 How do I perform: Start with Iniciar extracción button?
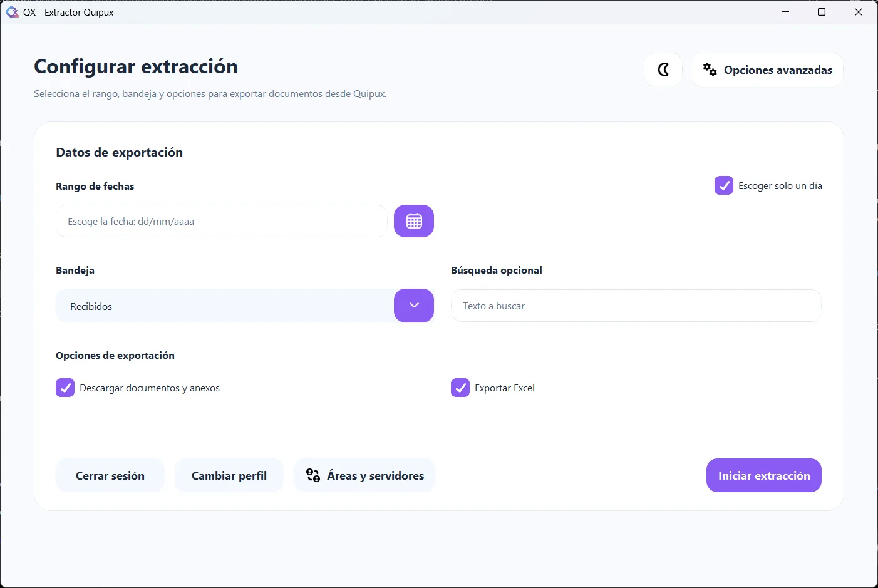point(764,475)
